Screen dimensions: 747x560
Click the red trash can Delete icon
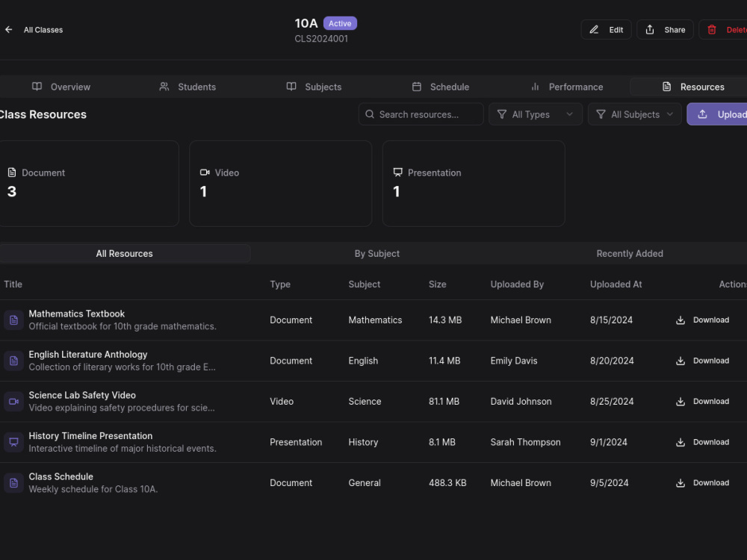(x=711, y=30)
